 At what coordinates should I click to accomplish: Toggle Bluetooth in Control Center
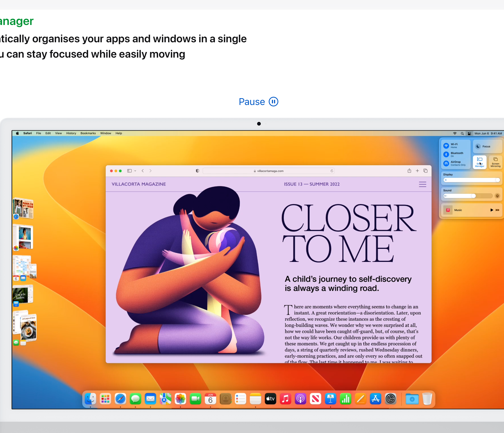coord(446,154)
